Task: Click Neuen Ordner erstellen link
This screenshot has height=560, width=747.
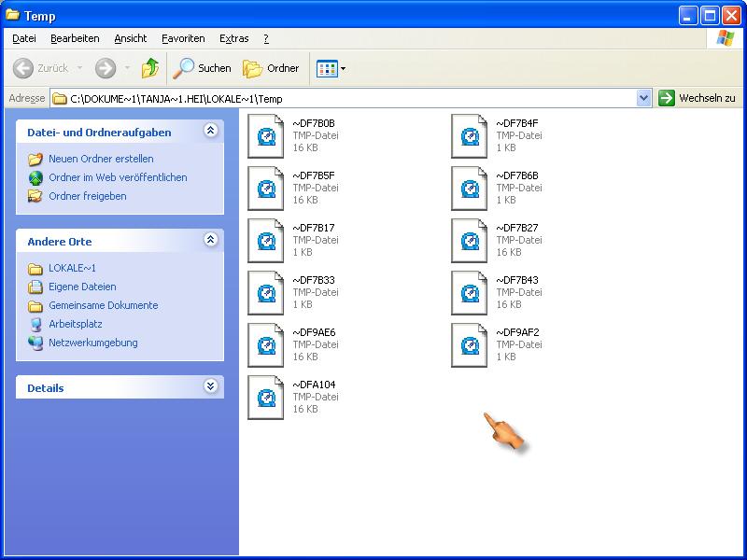Action: coord(101,159)
